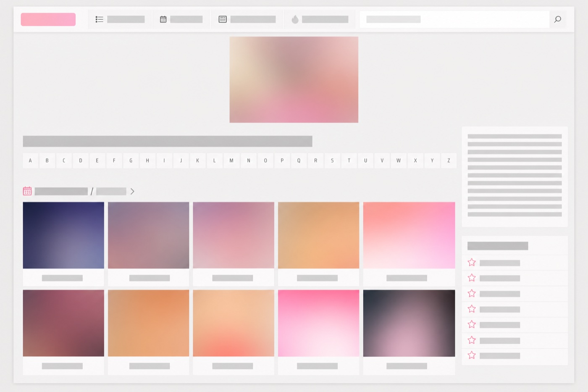Select letter Z in alphabet filter

pos(449,160)
